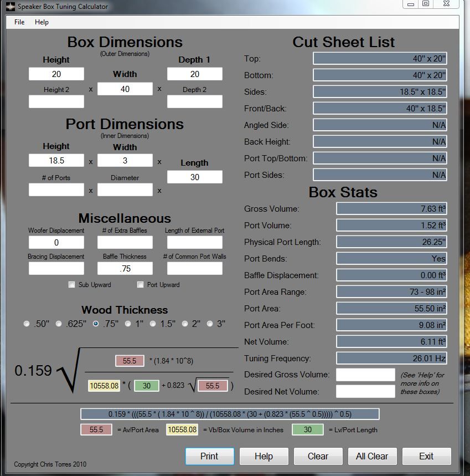Click the Sides value 18.5" x 18.5"

(380, 91)
